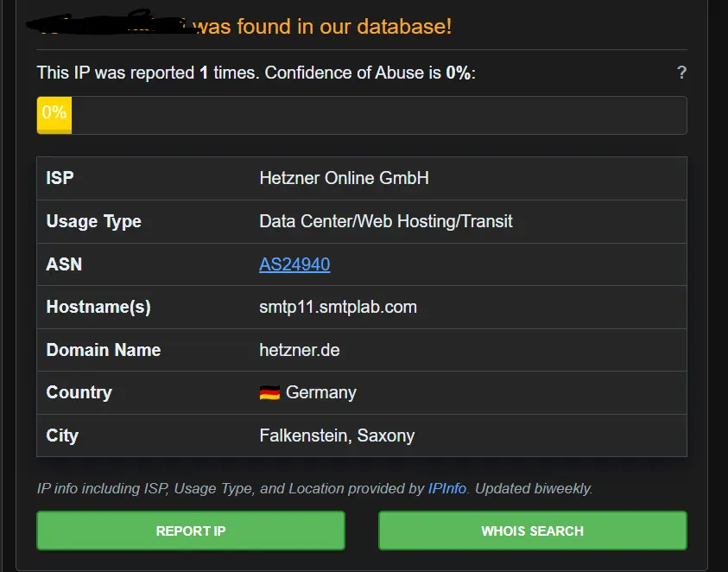Select the Hetzner Online GmbH ISP value
This screenshot has width=728, height=572.
[343, 179]
